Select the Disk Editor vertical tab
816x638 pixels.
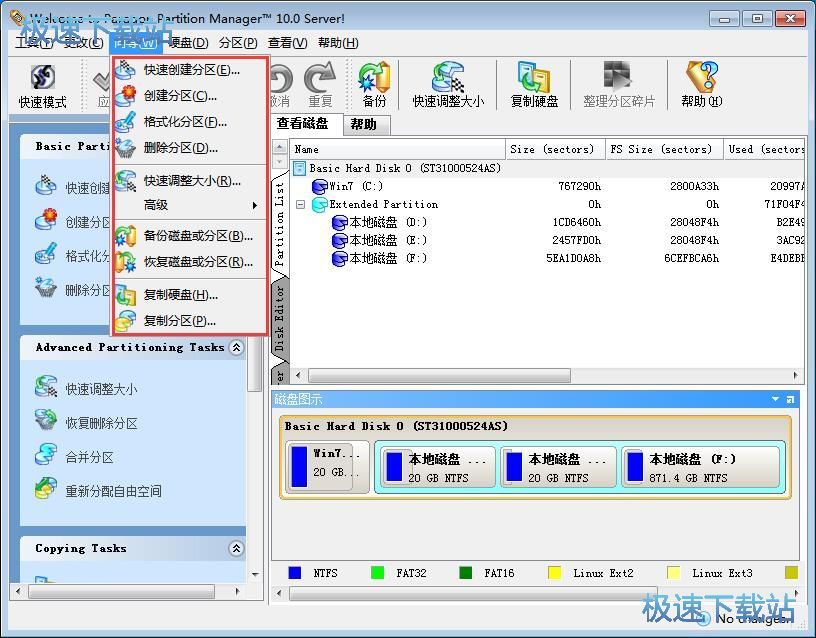tap(280, 318)
